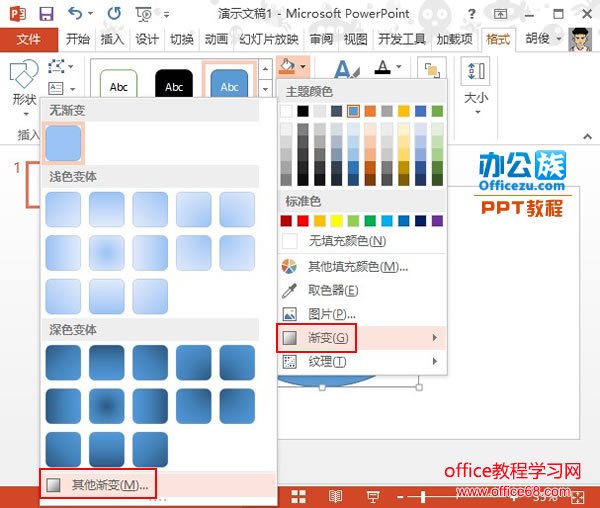Click the user avatar picture
The width and height of the screenshot is (600, 508).
click(580, 39)
